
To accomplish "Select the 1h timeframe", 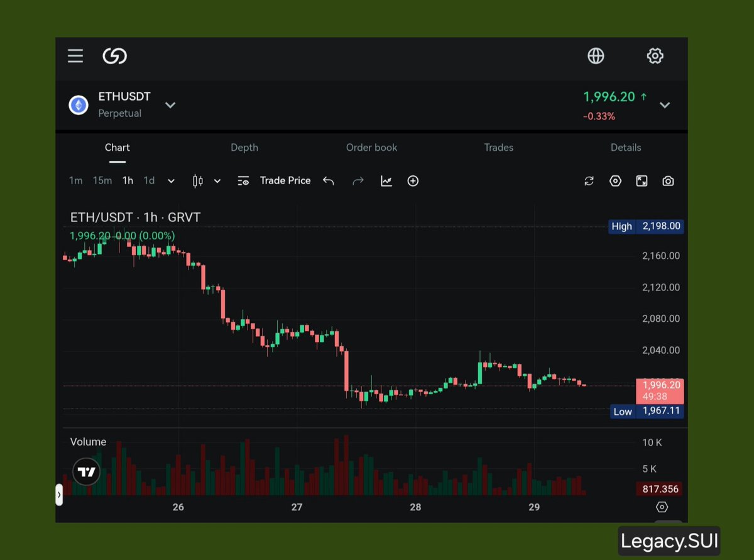I will [128, 181].
